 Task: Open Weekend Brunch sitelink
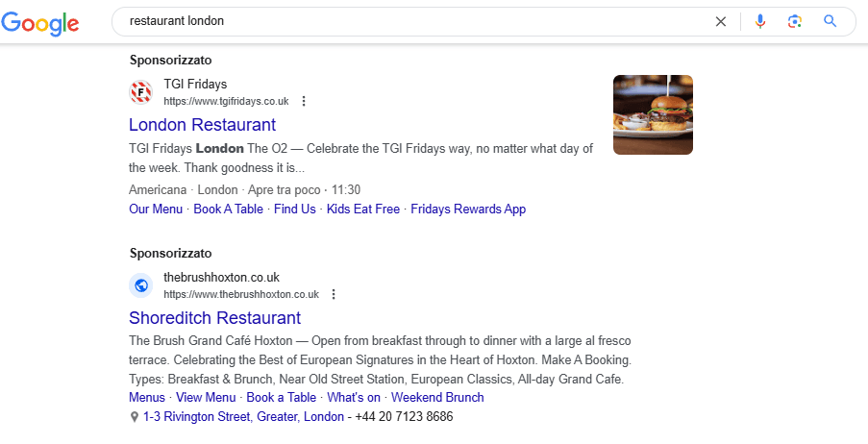[x=437, y=398]
